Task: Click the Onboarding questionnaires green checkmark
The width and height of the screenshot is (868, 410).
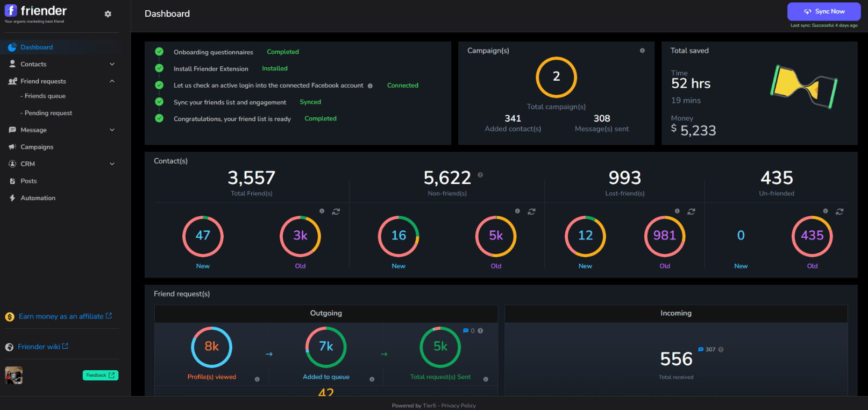Action: [159, 52]
